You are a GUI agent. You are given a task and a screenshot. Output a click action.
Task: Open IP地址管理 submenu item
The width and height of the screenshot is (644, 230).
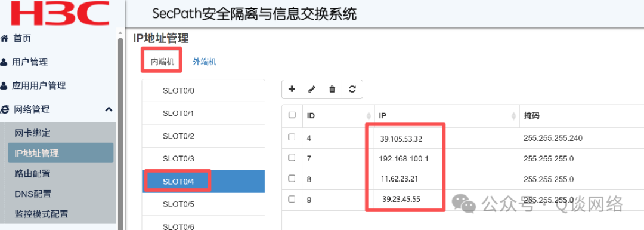pyautogui.click(x=60, y=153)
